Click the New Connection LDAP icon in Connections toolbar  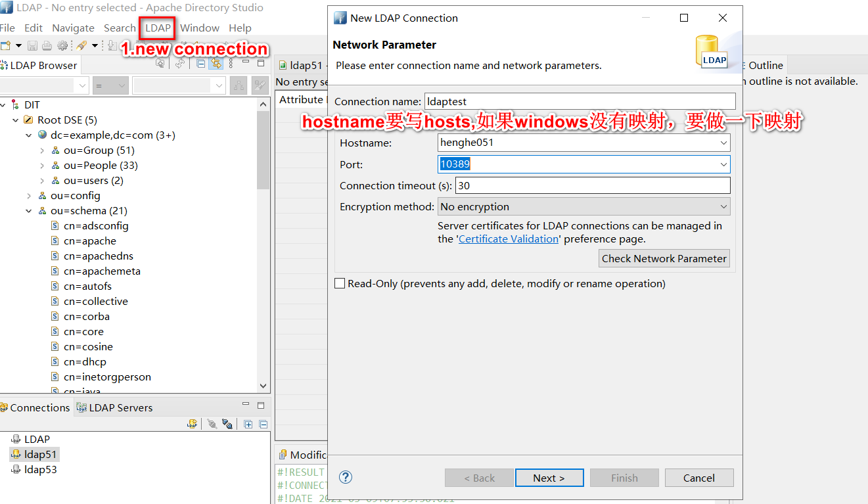(x=192, y=424)
